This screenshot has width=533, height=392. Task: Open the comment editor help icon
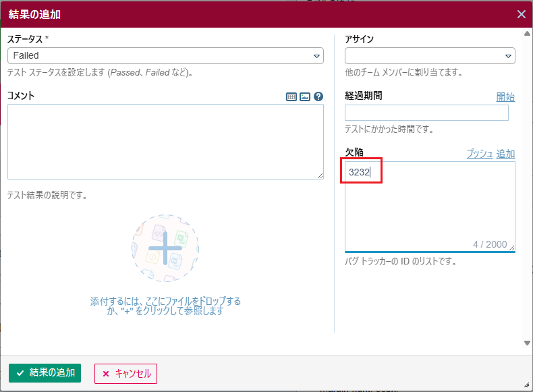tap(318, 97)
